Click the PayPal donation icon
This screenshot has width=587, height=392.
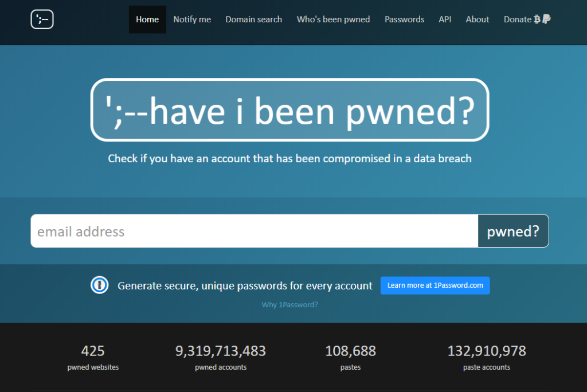tap(547, 19)
